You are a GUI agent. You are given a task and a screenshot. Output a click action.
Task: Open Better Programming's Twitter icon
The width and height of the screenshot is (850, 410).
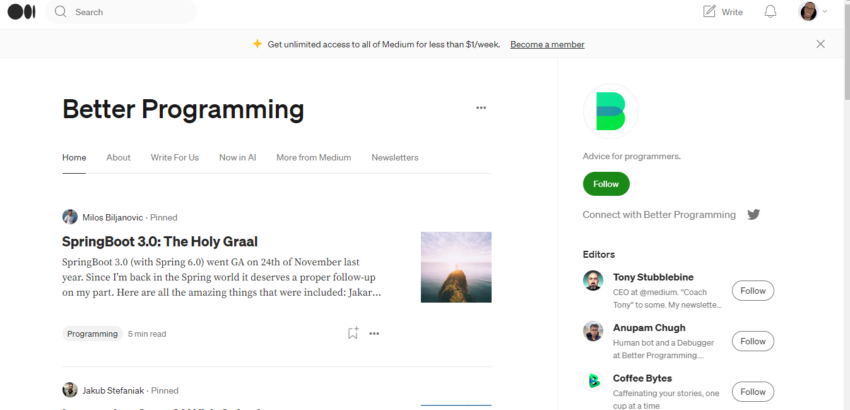tap(754, 215)
